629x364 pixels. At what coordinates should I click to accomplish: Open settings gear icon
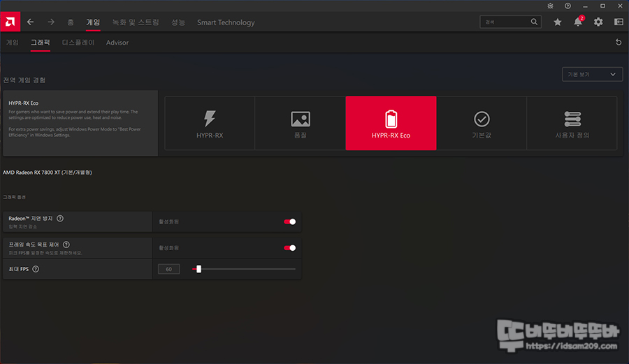tap(598, 22)
